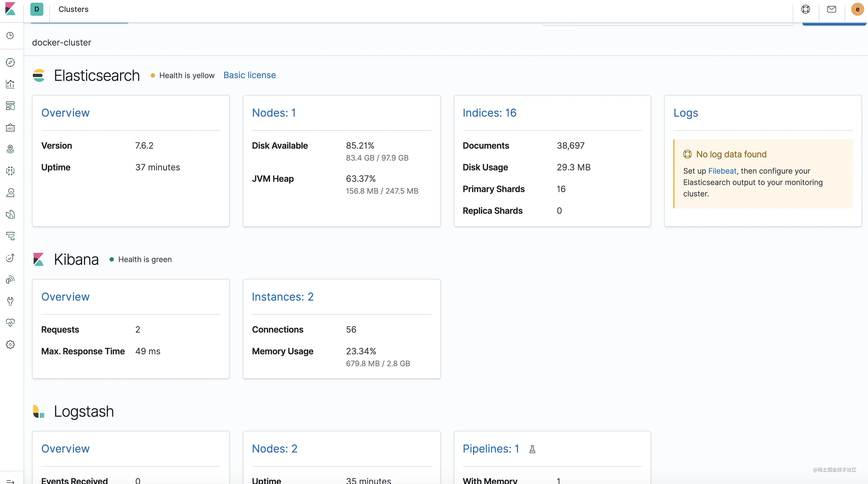Click the Kibana logo in top bar
Screen dimensions: 868x484
[11, 9]
